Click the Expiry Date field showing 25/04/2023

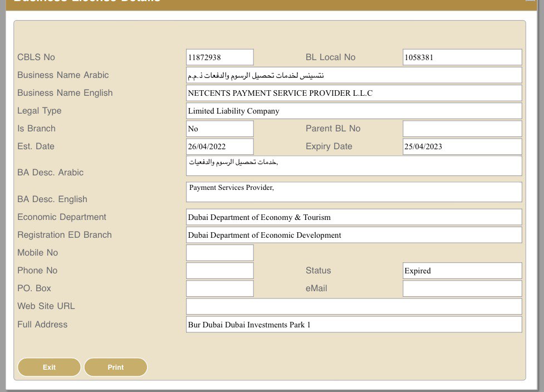click(x=462, y=146)
